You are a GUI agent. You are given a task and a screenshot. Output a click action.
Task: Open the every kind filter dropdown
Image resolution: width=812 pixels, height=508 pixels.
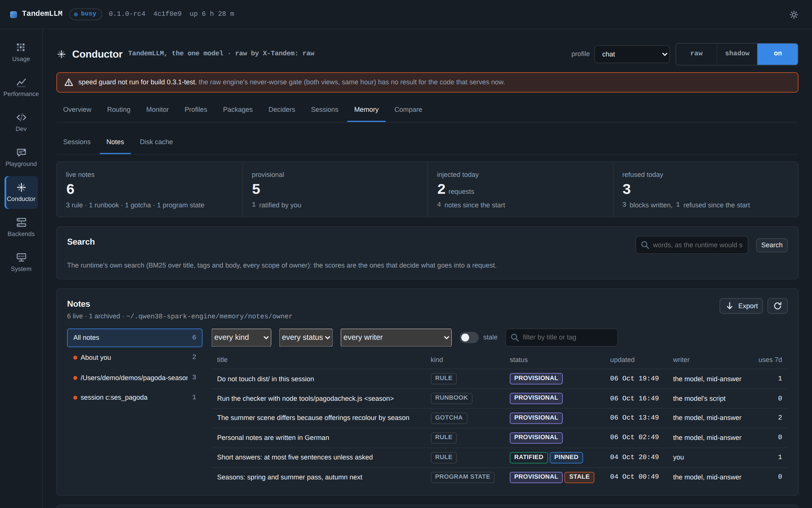pyautogui.click(x=241, y=338)
